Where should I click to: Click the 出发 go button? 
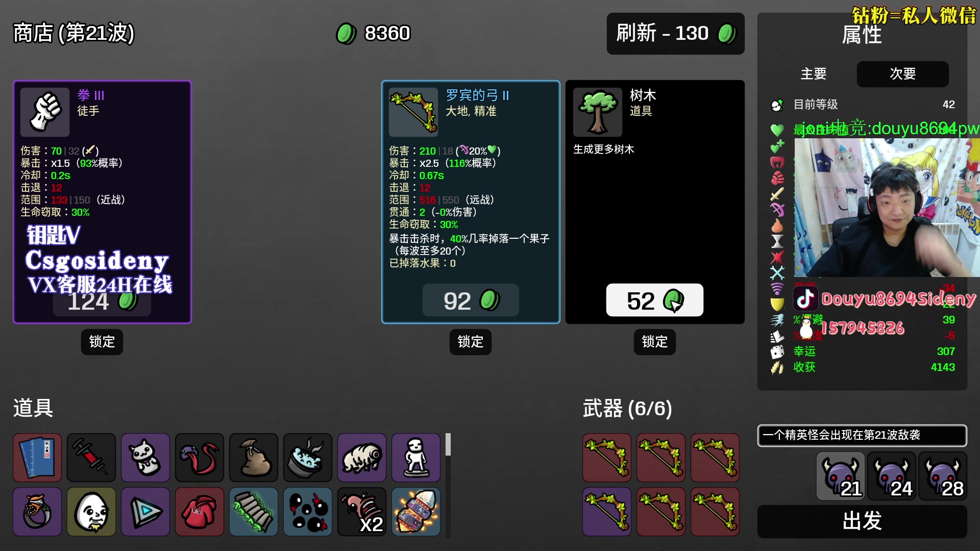(862, 521)
